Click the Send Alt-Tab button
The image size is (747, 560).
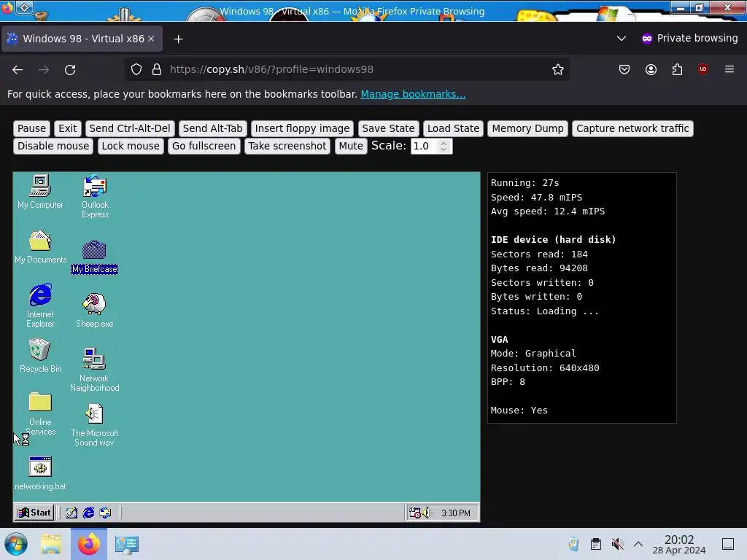212,128
